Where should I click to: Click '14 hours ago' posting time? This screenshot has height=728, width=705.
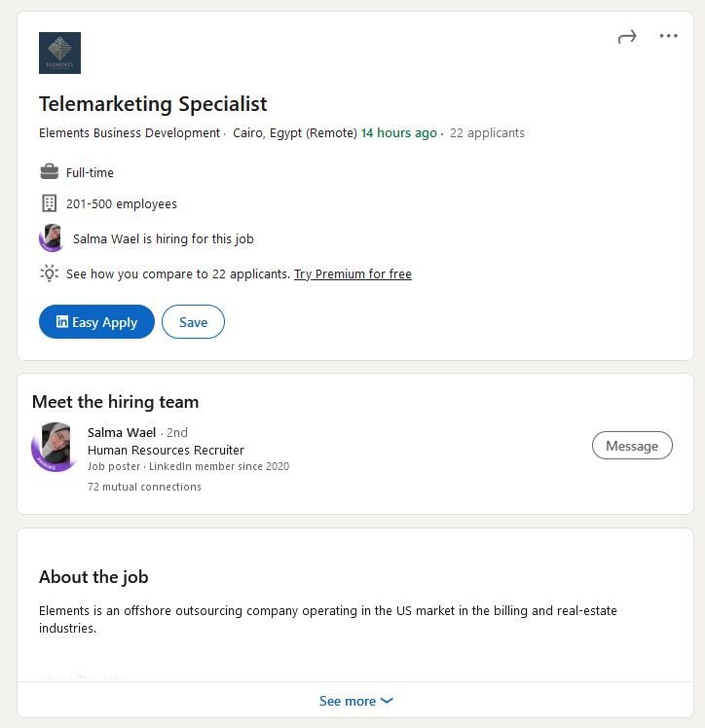399,133
